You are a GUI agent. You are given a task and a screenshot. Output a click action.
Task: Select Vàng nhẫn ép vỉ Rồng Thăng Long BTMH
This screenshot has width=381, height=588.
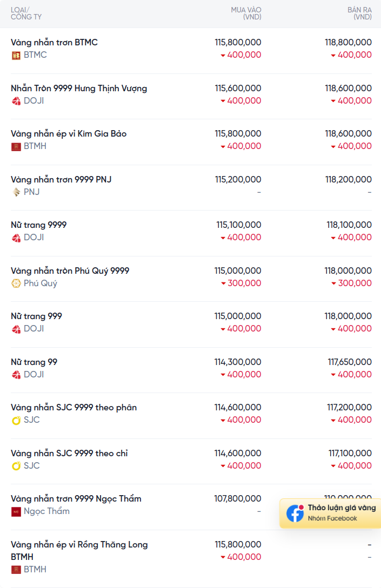pos(79,551)
